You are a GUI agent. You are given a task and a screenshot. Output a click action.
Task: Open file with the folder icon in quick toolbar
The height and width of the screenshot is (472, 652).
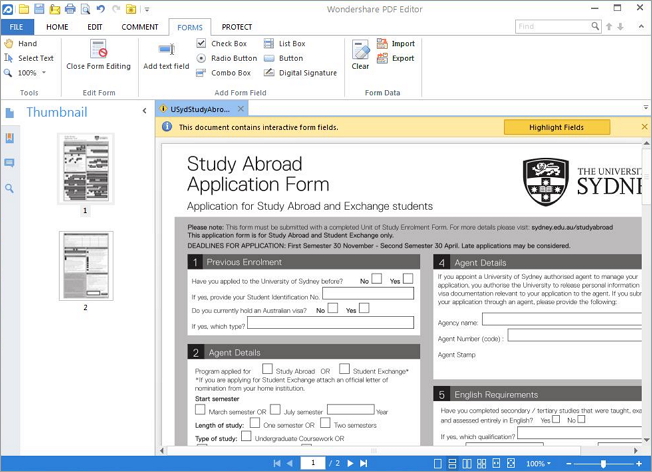click(x=23, y=9)
